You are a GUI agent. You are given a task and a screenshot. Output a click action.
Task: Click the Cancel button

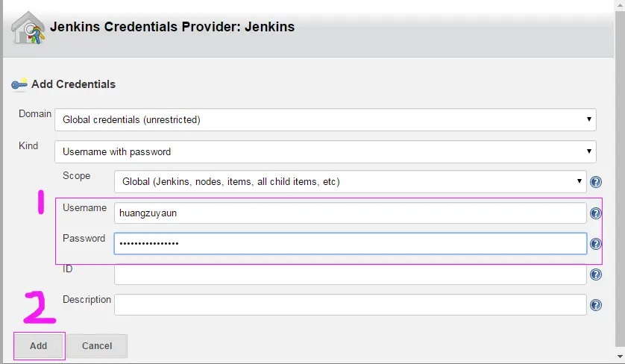coord(97,345)
